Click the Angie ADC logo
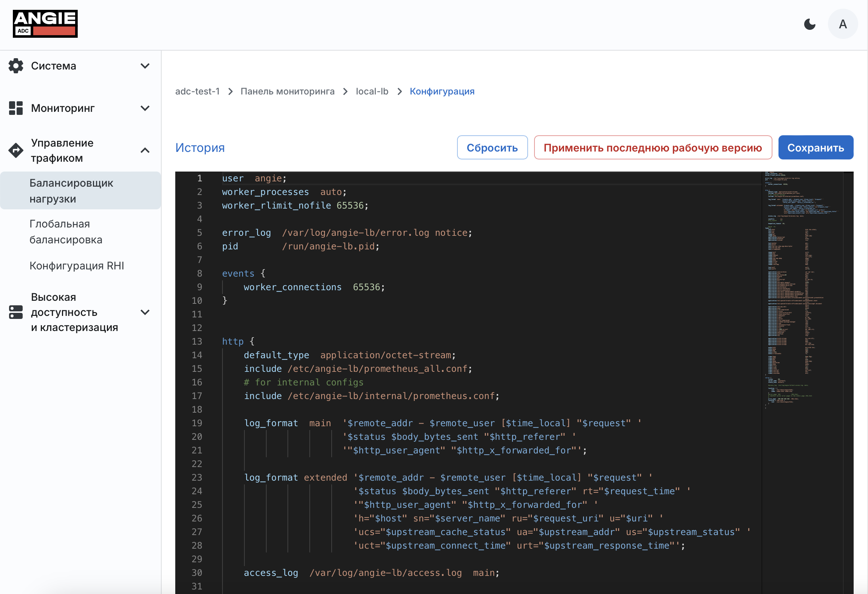The image size is (868, 594). (45, 24)
